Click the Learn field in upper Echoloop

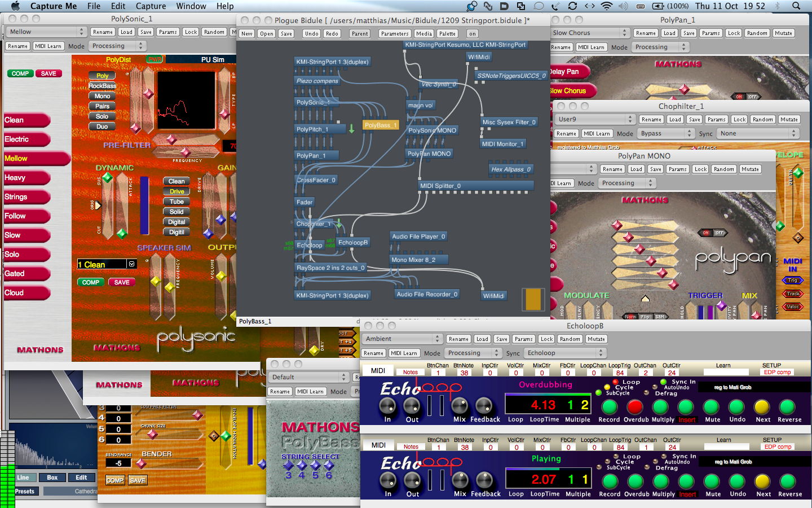click(726, 373)
